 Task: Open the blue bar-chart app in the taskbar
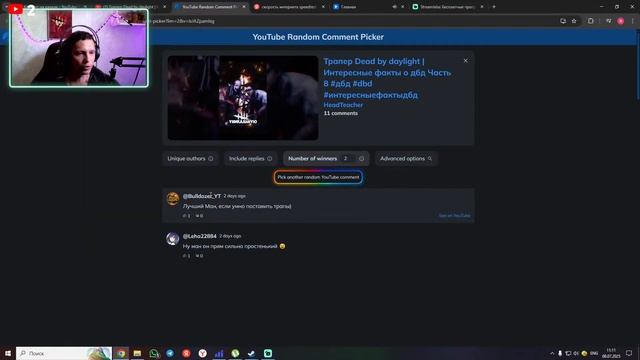pos(219,353)
